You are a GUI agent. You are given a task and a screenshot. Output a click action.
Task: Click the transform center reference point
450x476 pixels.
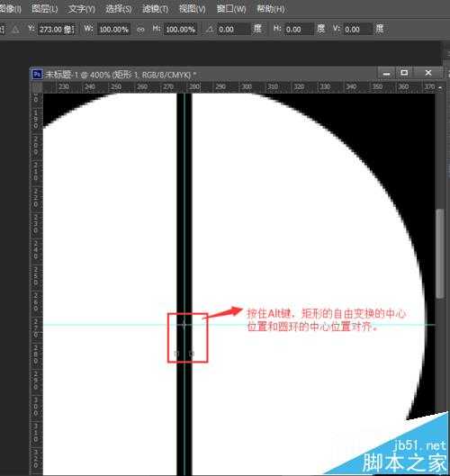(184, 325)
